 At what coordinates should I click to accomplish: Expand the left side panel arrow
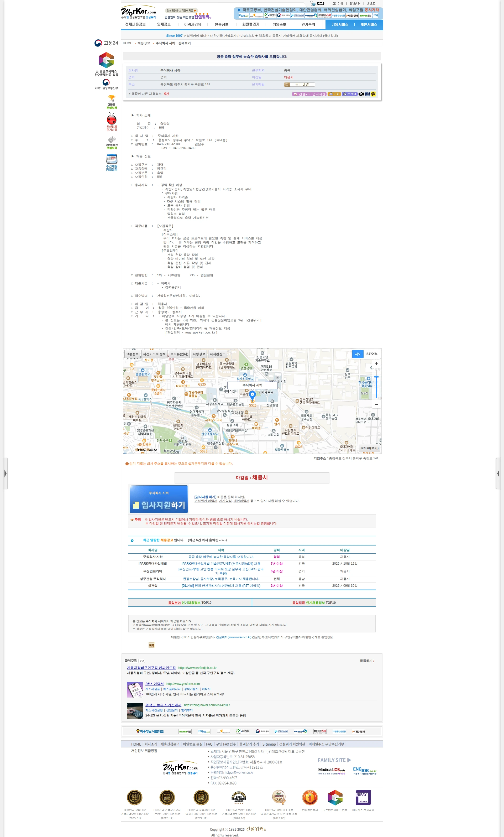5,473
